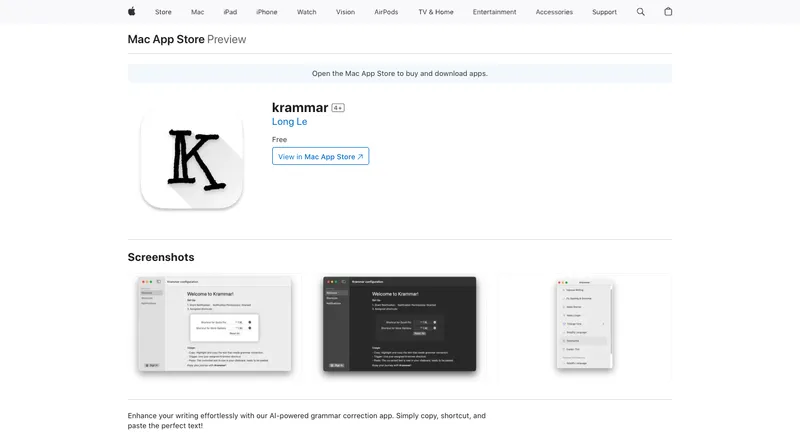Click the krammar K app icon
The image size is (800, 433).
tap(192, 158)
